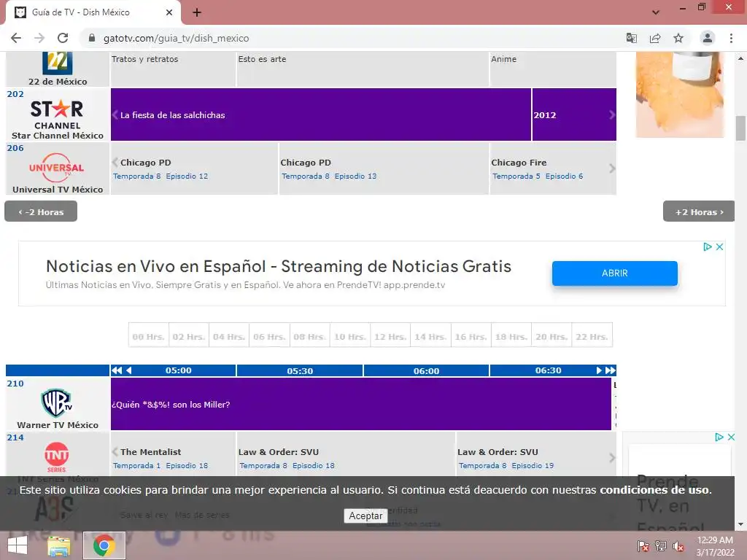Open Windows Start menu
The width and height of the screenshot is (747, 560).
pyautogui.click(x=18, y=545)
